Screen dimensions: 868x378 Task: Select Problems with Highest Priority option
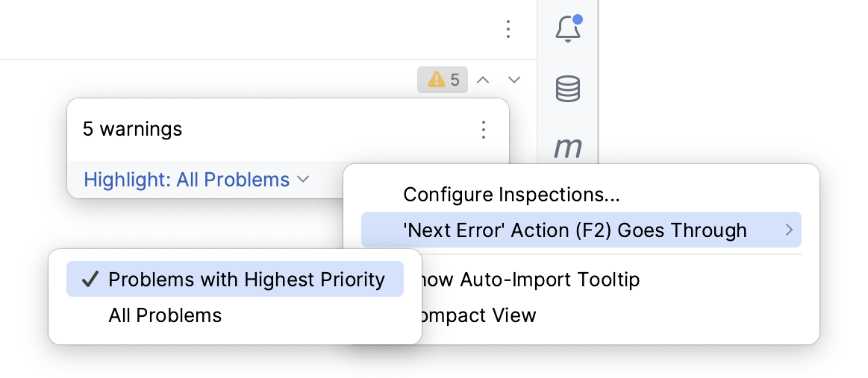(246, 280)
